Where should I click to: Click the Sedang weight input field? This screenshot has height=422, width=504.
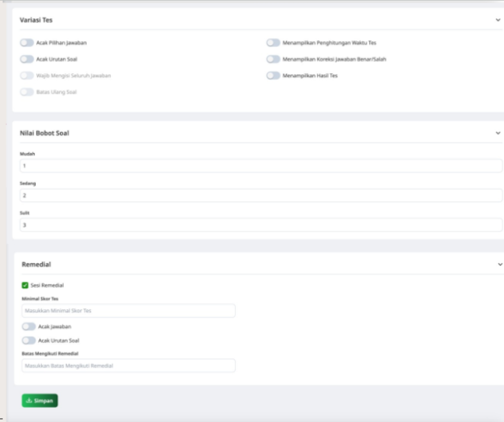pos(261,196)
